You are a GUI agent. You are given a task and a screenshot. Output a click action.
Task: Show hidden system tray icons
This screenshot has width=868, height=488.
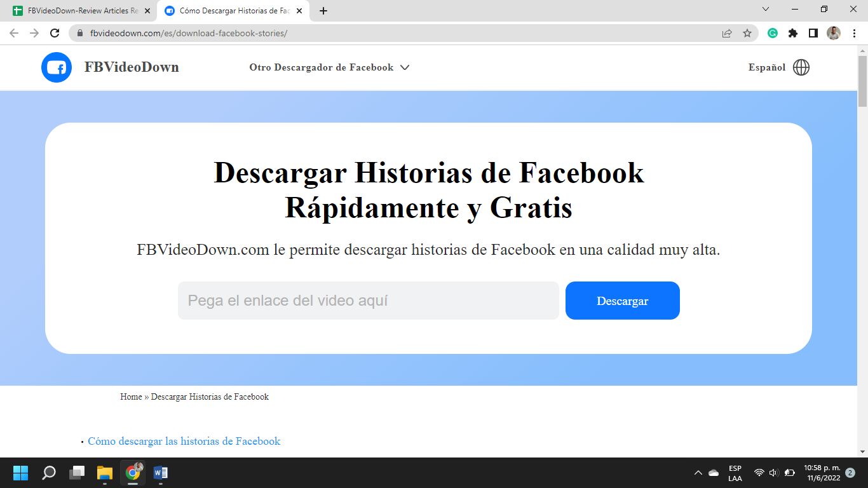tap(698, 473)
